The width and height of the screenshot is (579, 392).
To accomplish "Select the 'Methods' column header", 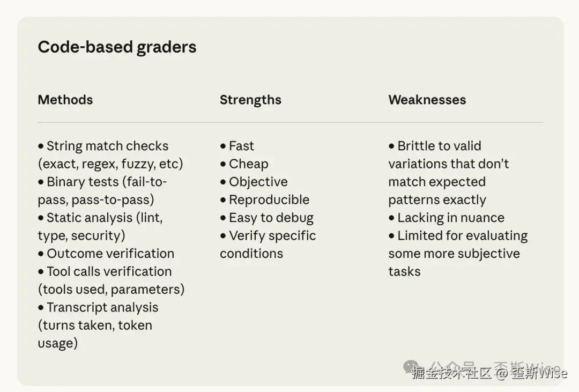I will click(x=65, y=100).
